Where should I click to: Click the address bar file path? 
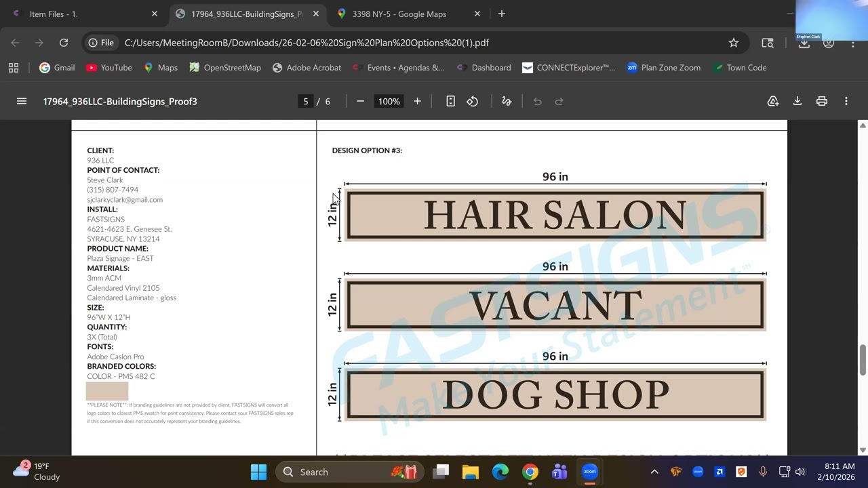click(x=307, y=43)
